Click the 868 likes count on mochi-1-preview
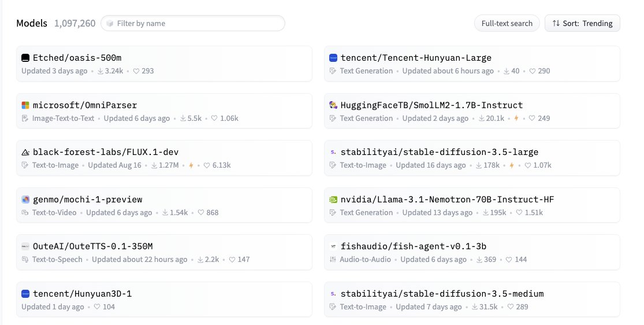 tap(213, 213)
